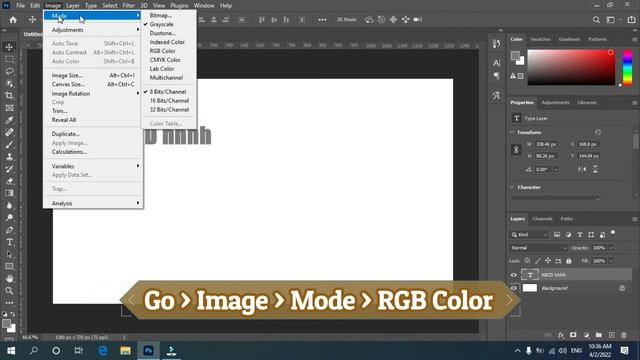640x360 pixels.
Task: Click the Home icon in options bar
Action: [x=13, y=20]
